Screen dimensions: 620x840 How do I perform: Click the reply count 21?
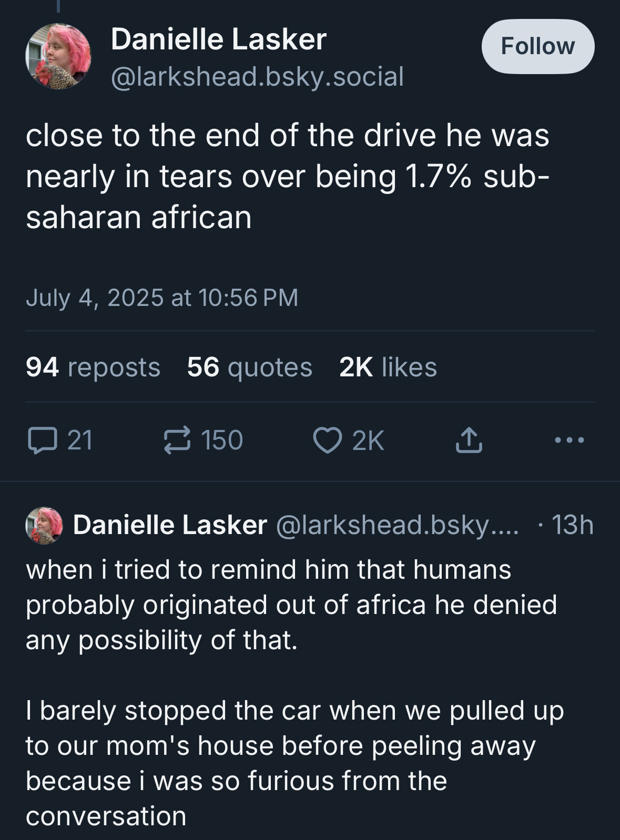pyautogui.click(x=80, y=441)
